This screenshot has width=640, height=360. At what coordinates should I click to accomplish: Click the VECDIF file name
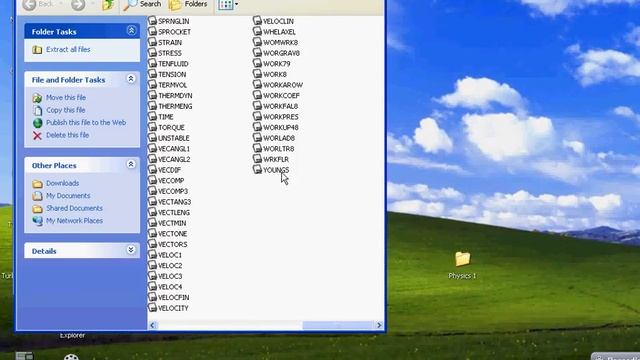point(169,170)
